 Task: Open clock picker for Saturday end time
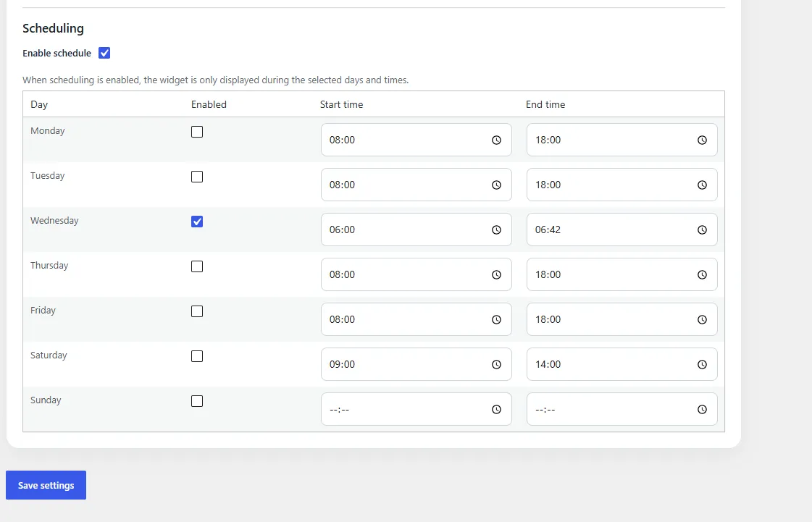coord(702,365)
